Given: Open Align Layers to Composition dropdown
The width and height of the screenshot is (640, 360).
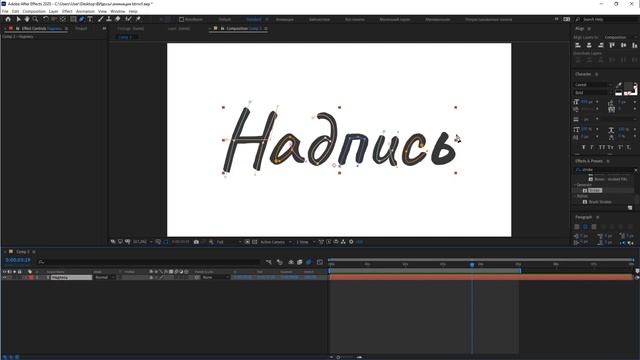Looking at the screenshot, I should coord(620,37).
